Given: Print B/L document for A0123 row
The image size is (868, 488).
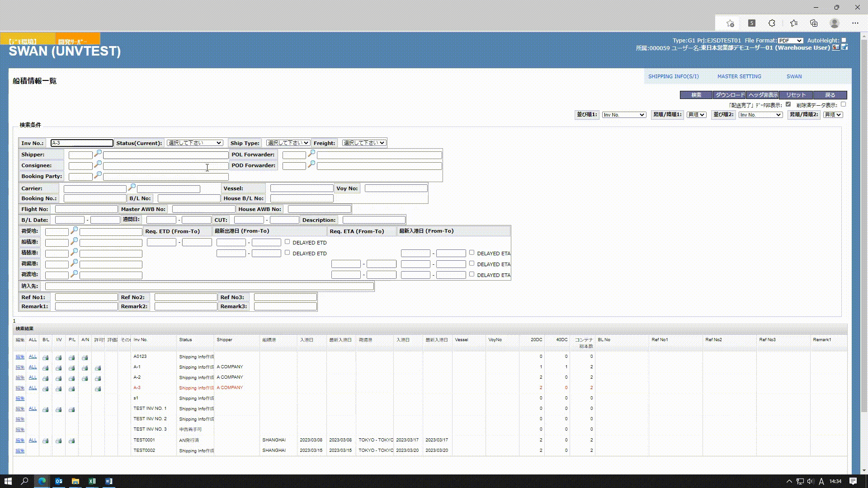Looking at the screenshot, I should click(x=46, y=357).
